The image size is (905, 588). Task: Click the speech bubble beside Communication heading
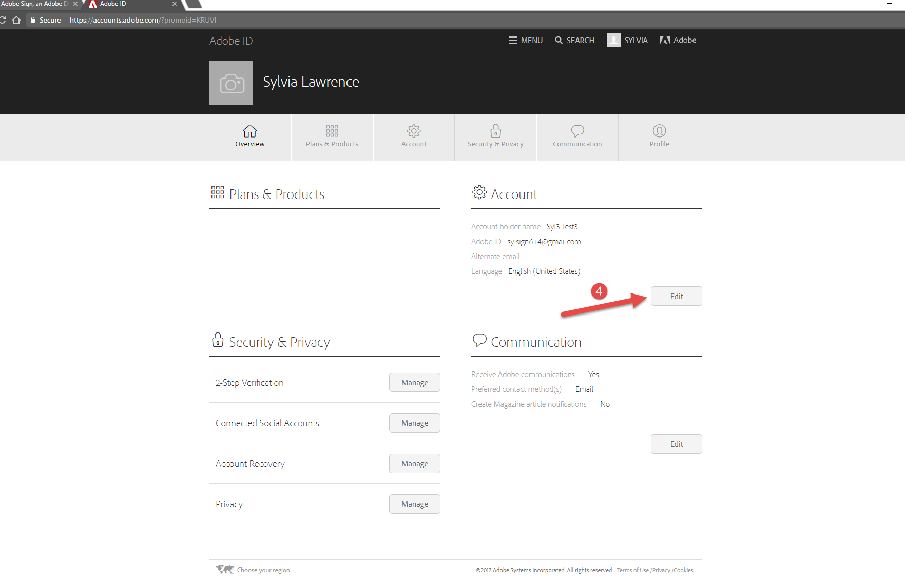coord(479,340)
